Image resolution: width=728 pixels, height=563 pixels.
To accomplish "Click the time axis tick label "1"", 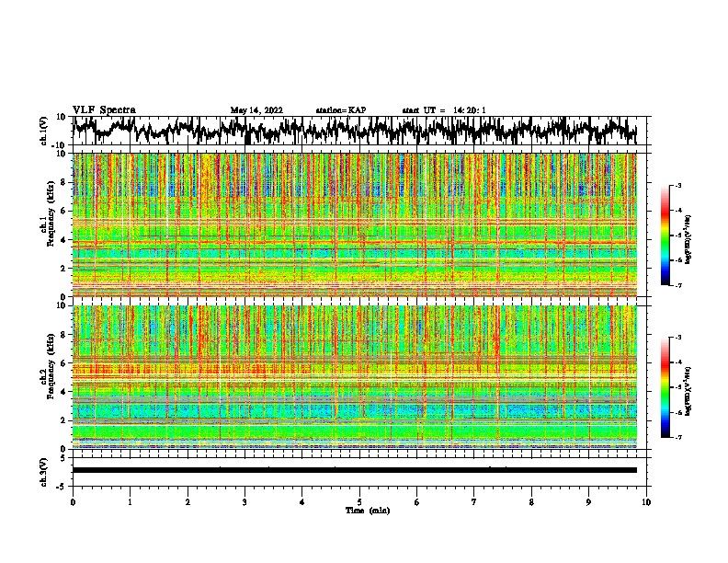I will pos(130,502).
